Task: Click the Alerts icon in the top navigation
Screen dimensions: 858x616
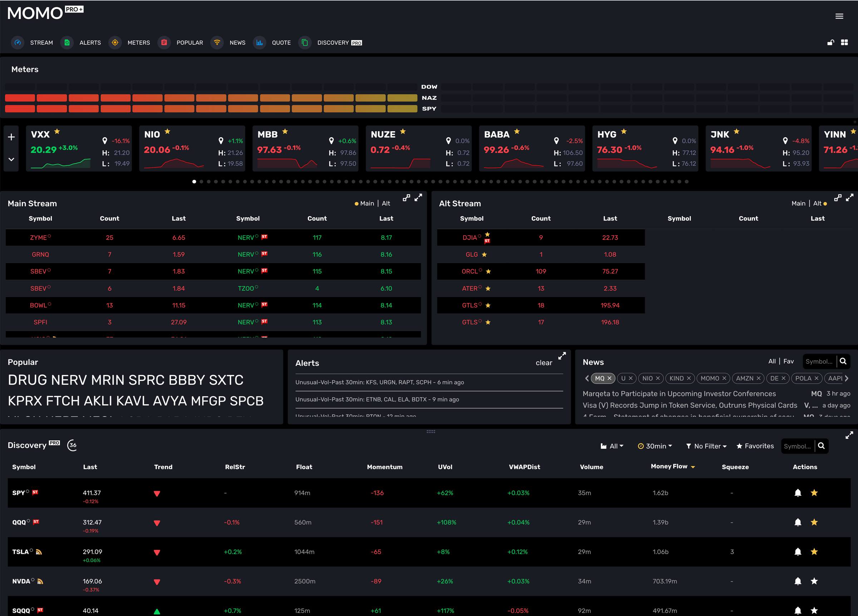Action: 67,43
